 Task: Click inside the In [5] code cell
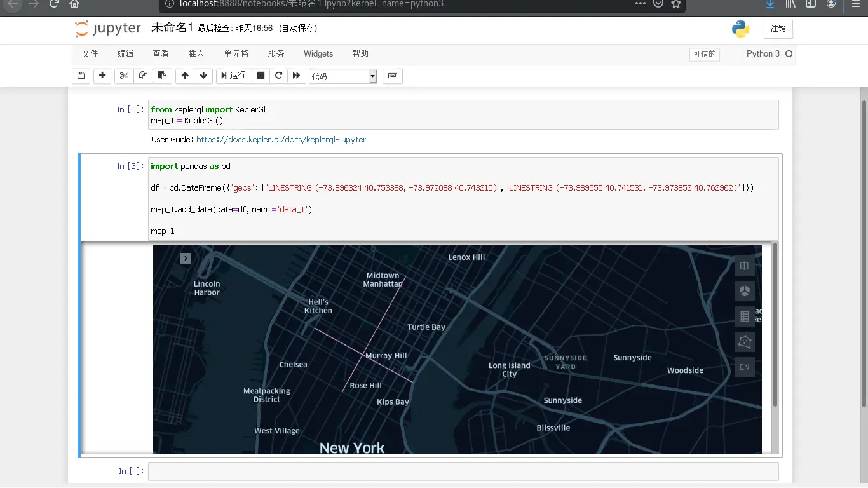coord(463,115)
